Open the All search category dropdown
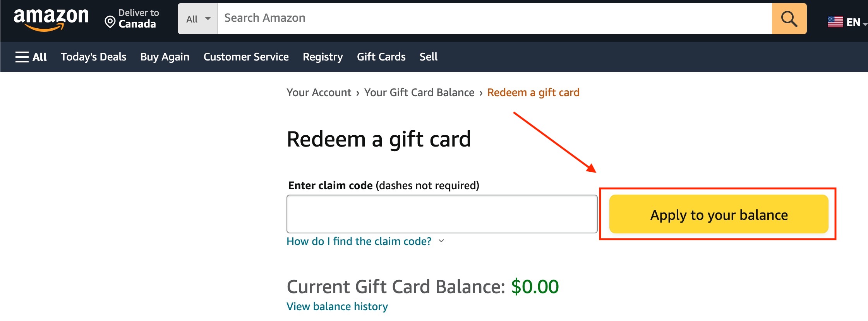This screenshot has height=321, width=868. click(x=197, y=18)
